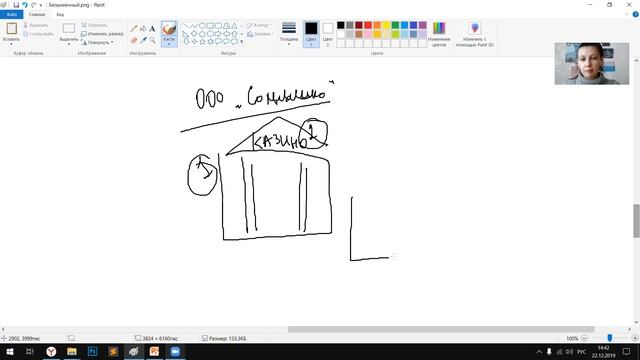The width and height of the screenshot is (640, 360).
Task: Click the Crop button
Action: click(x=94, y=25)
